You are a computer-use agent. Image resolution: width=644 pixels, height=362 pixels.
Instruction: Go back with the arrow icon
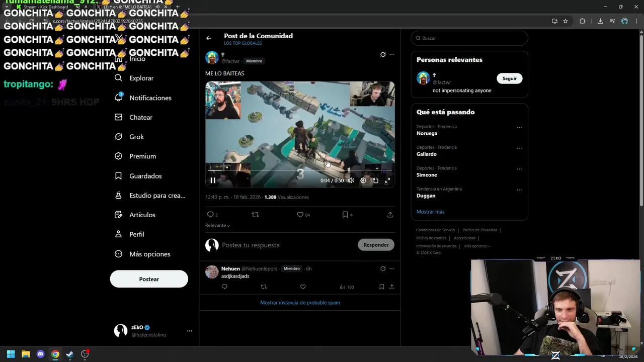pos(209,38)
